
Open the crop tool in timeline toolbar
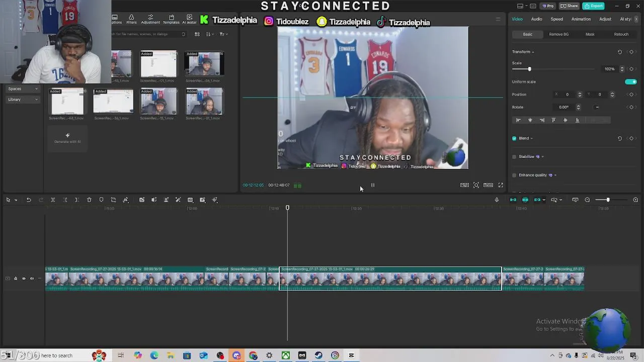pyautogui.click(x=113, y=200)
